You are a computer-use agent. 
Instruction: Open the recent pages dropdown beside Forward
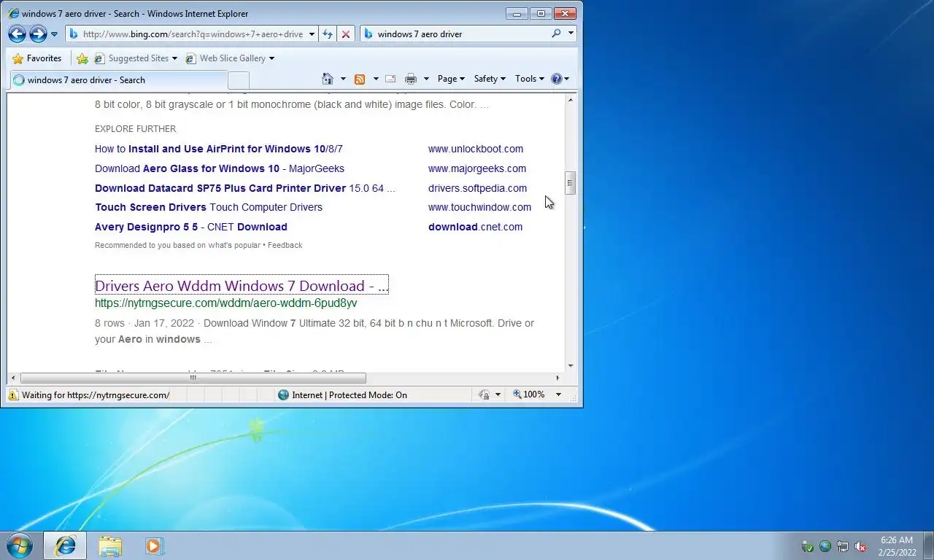point(54,34)
